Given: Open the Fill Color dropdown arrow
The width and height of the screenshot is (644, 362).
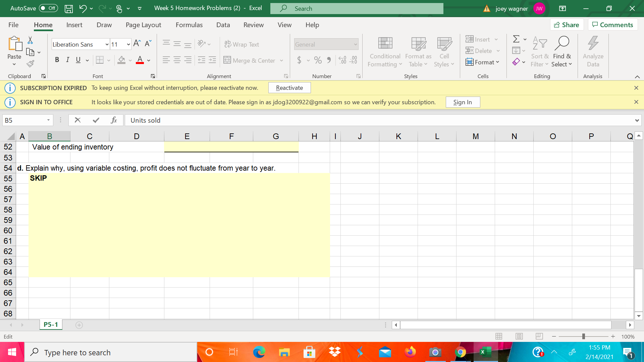Looking at the screenshot, I should coord(130,60).
